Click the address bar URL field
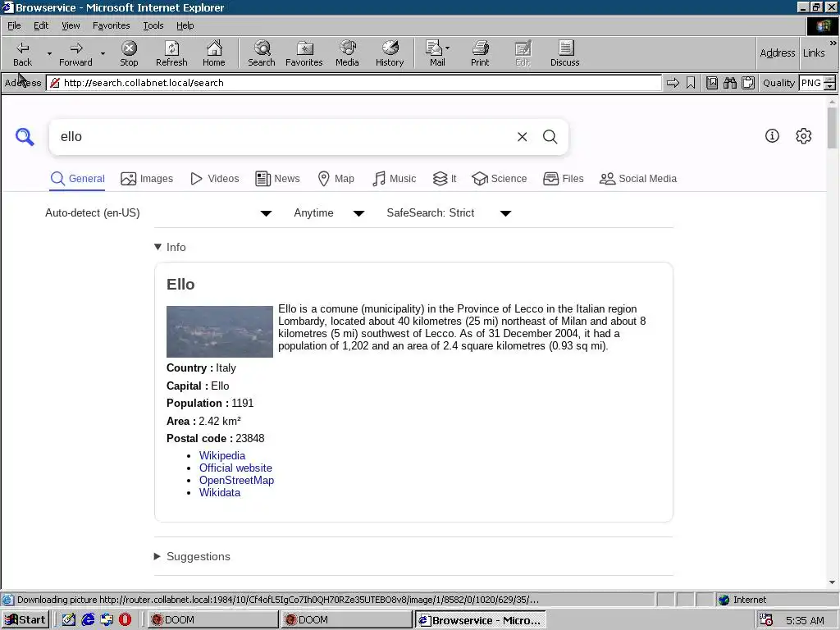Viewport: 840px width, 630px height. pos(354,83)
